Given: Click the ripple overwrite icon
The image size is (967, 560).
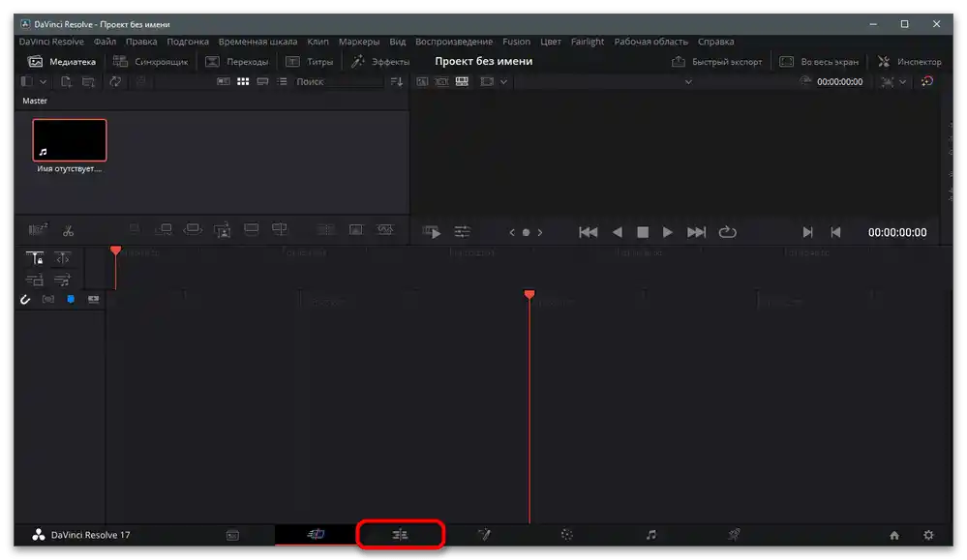Looking at the screenshot, I should (x=193, y=229).
